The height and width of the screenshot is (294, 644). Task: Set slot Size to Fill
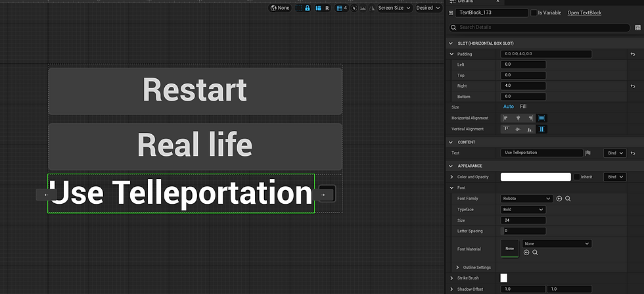(x=523, y=107)
